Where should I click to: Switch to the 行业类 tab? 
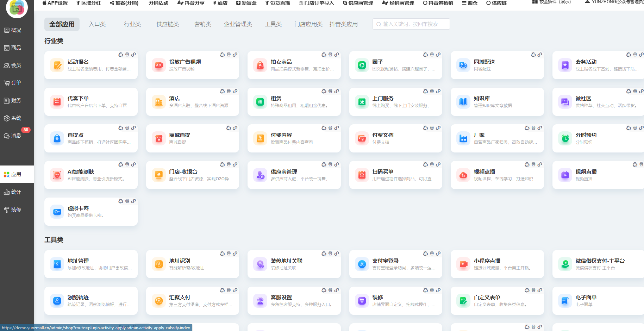132,24
